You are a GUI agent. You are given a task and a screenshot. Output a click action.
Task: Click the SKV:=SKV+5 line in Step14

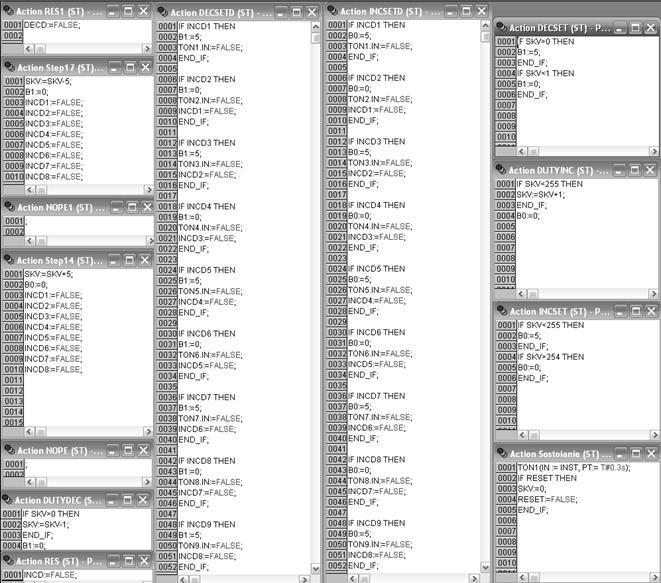point(49,273)
